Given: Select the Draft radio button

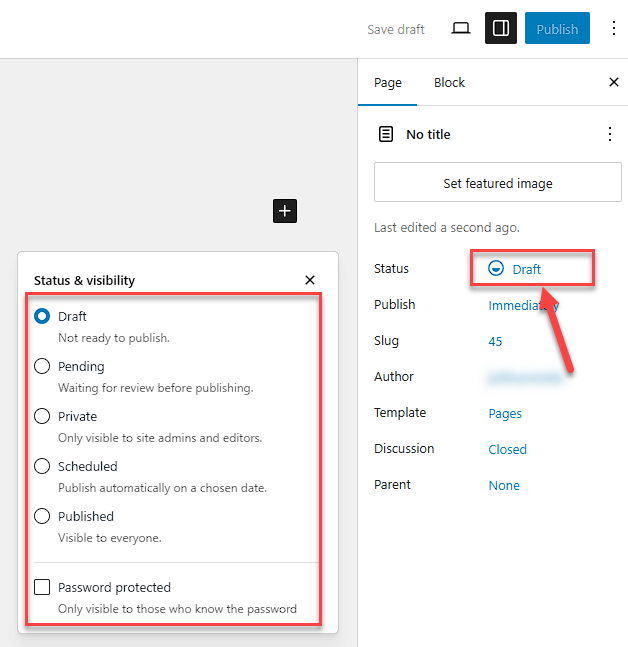Looking at the screenshot, I should click(42, 316).
